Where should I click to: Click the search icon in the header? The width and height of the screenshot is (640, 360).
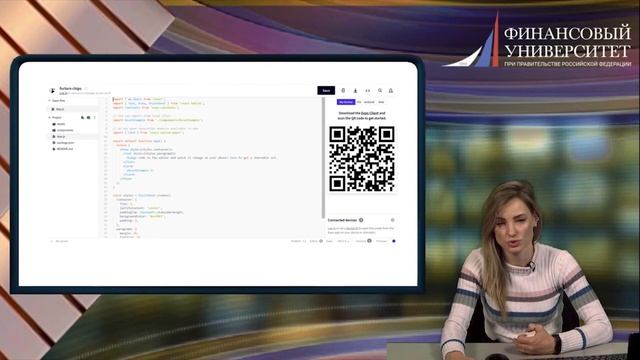pyautogui.click(x=380, y=91)
